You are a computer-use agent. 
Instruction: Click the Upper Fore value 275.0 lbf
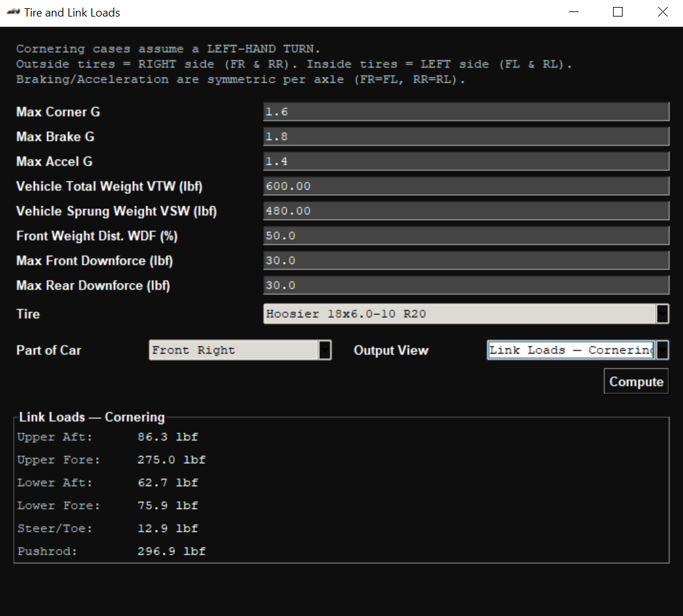pyautogui.click(x=171, y=460)
